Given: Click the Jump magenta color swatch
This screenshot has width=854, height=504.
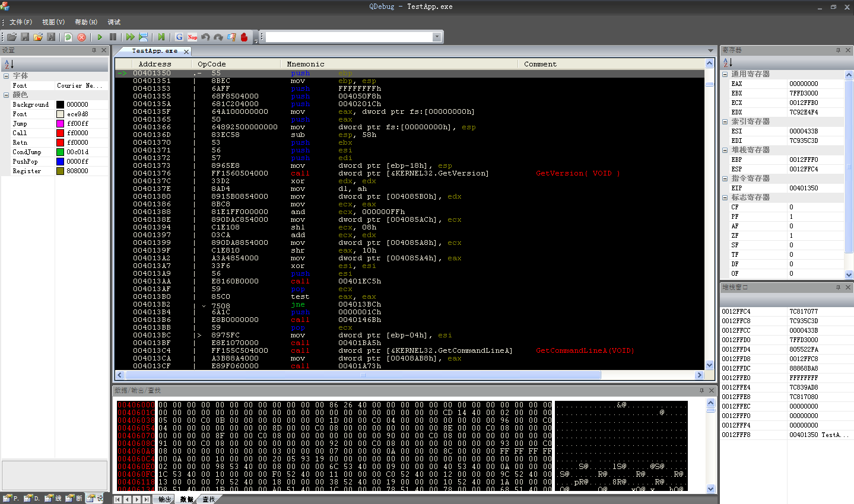Looking at the screenshot, I should (60, 123).
